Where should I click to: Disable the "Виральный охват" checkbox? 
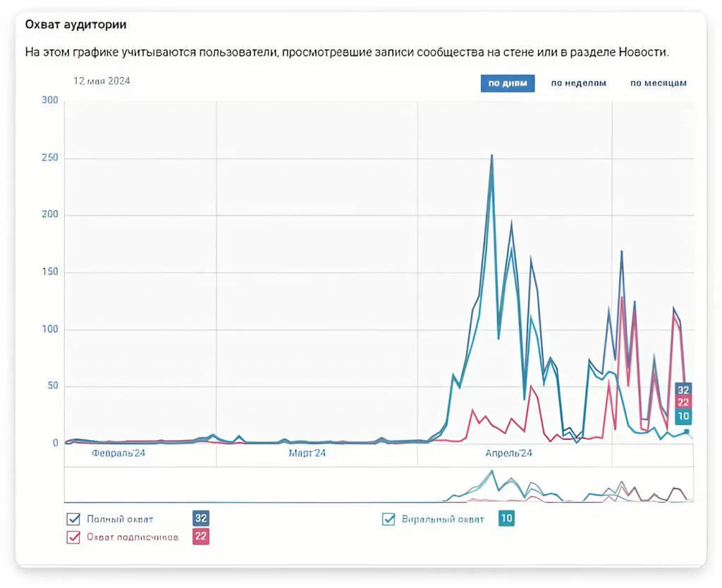388,520
